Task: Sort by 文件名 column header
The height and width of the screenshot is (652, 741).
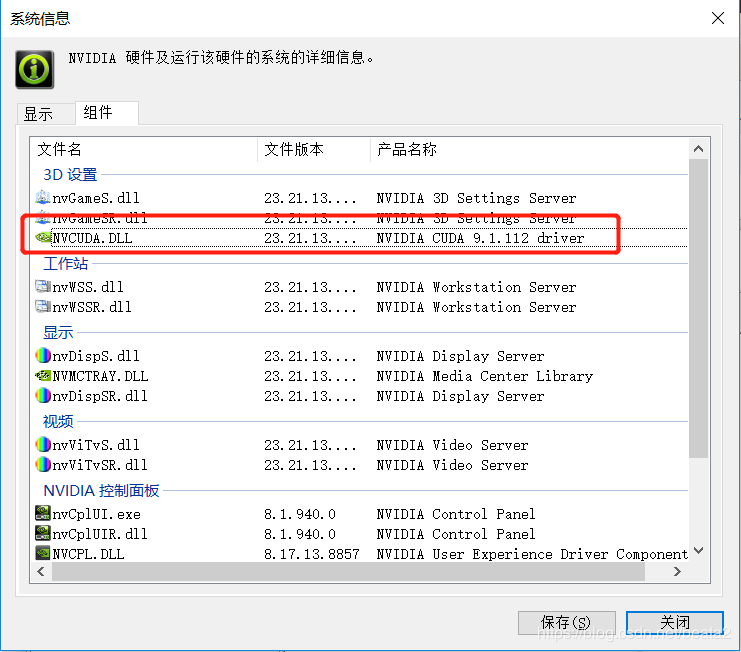Action: 144,149
